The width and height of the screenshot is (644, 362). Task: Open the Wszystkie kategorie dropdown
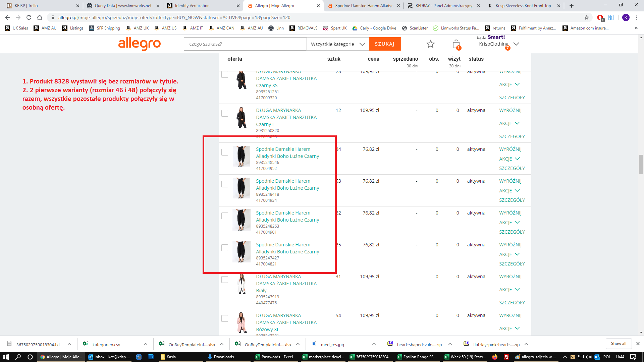(337, 44)
